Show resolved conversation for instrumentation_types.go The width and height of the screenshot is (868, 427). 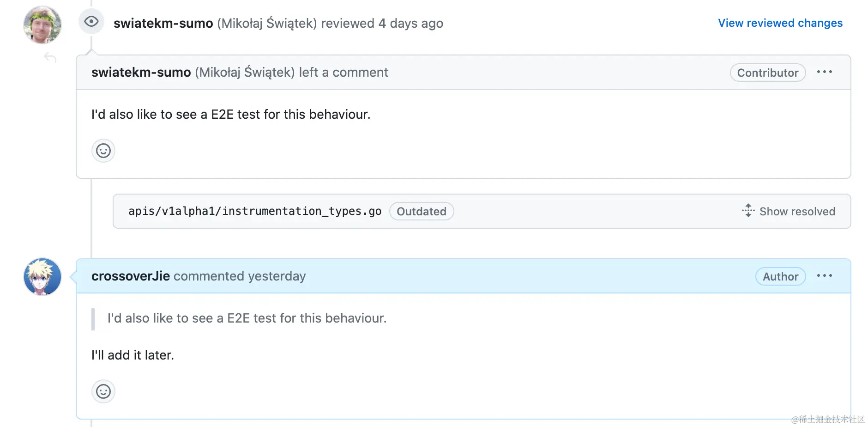[797, 211]
